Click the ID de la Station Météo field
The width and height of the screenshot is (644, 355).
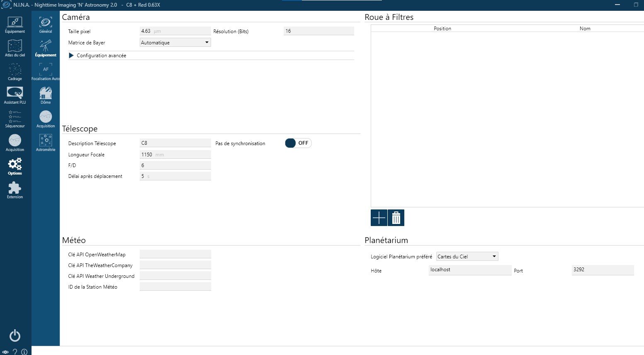[x=175, y=287]
